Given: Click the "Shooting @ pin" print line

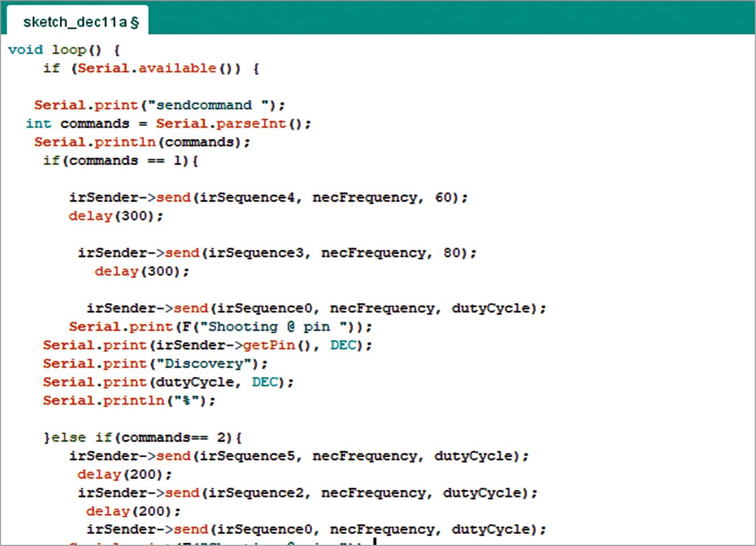Looking at the screenshot, I should click(220, 327).
